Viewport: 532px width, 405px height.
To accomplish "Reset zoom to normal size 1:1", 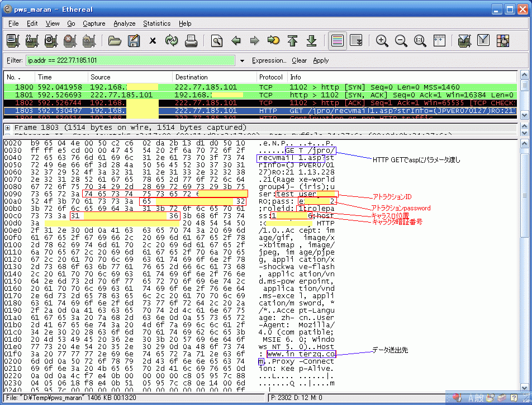I will click(420, 41).
